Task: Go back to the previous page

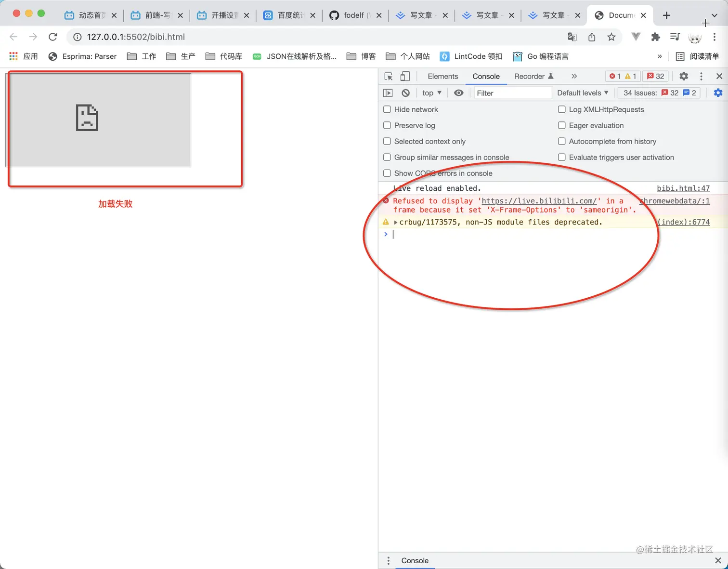Action: pyautogui.click(x=13, y=37)
